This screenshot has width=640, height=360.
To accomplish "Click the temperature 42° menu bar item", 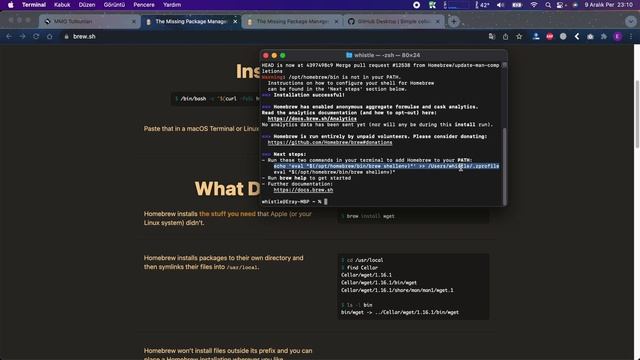I will point(482,5).
